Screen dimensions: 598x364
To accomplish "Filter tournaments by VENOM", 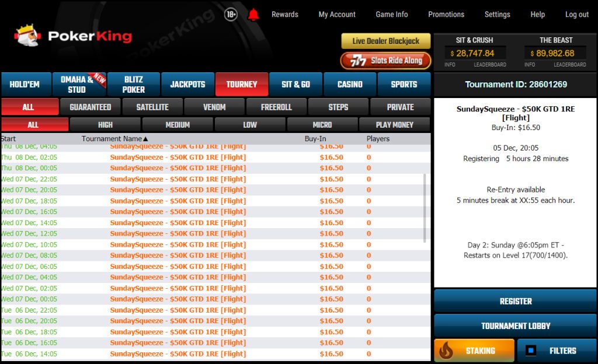I will coord(214,107).
